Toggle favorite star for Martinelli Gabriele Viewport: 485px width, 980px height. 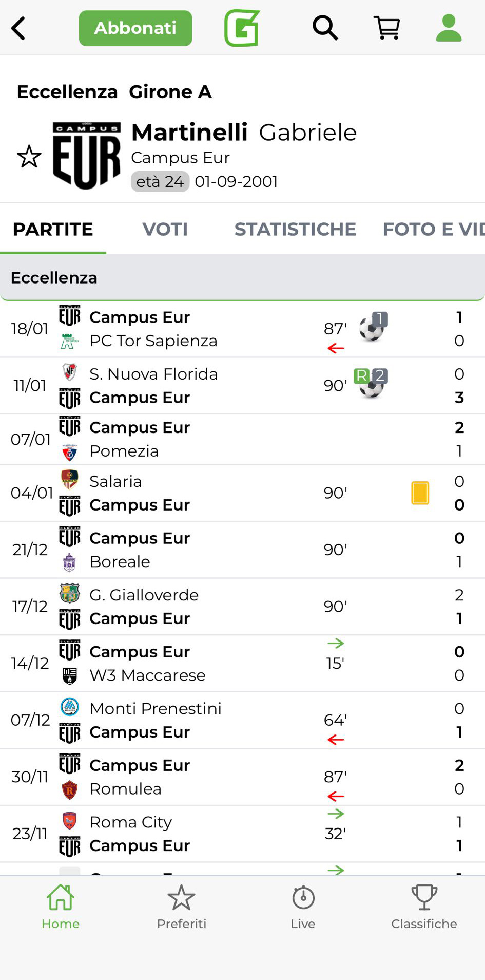pos(29,157)
